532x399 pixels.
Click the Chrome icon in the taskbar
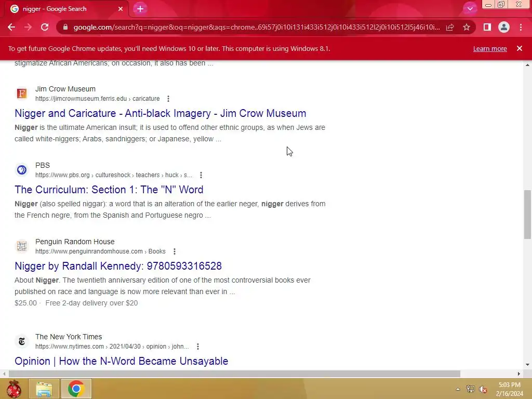(x=76, y=389)
